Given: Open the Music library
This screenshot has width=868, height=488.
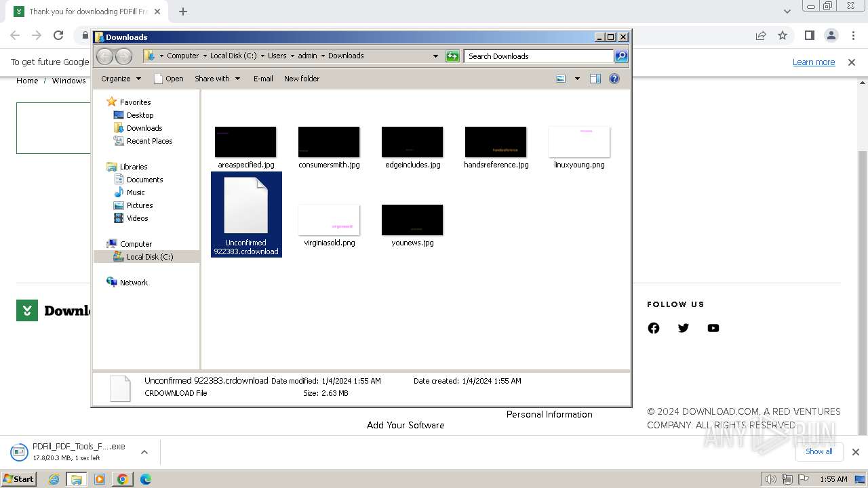Looking at the screenshot, I should click(x=136, y=192).
